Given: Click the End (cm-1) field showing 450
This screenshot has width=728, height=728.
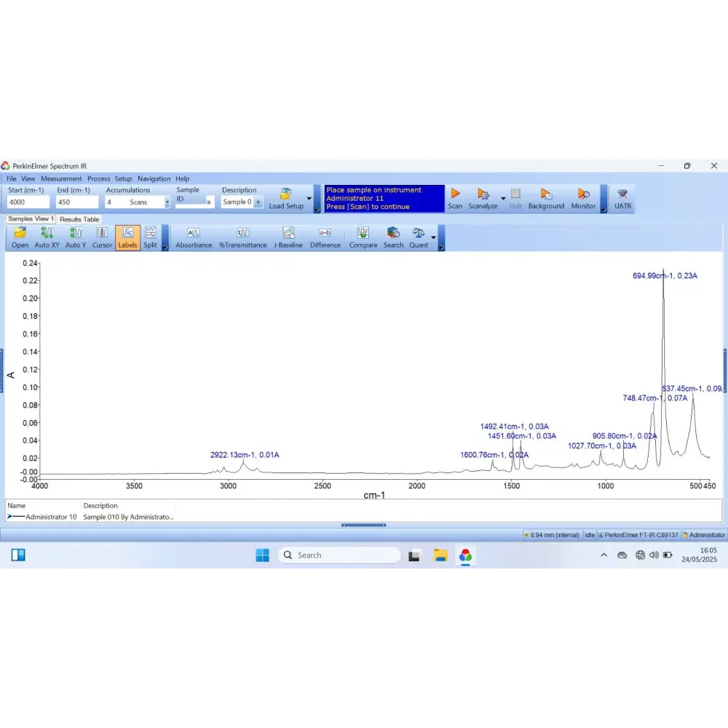Looking at the screenshot, I should [76, 202].
